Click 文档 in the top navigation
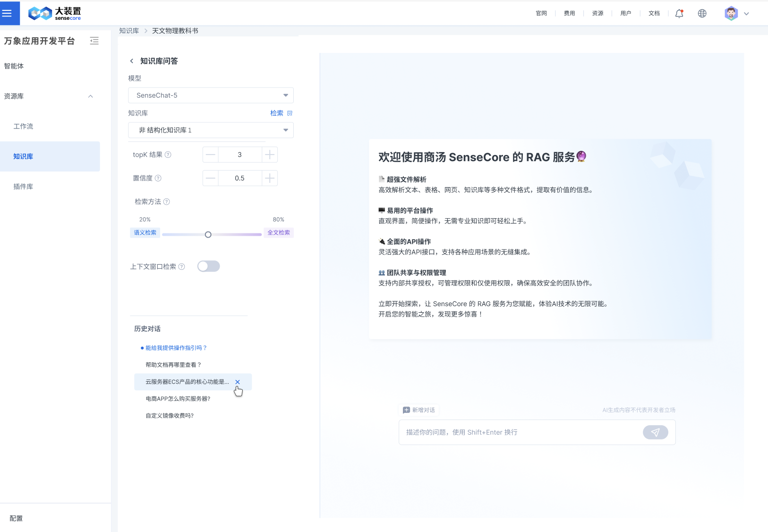The height and width of the screenshot is (532, 768). coord(654,13)
